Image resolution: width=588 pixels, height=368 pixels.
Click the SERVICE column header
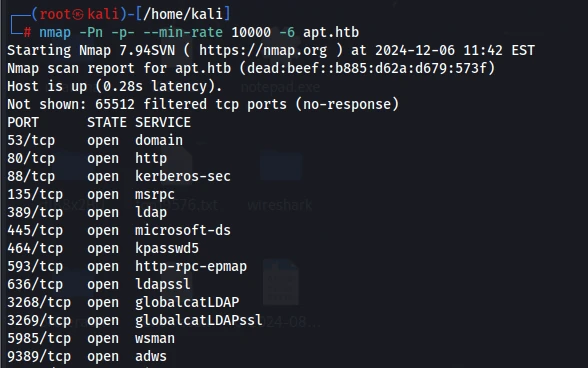pos(163,122)
